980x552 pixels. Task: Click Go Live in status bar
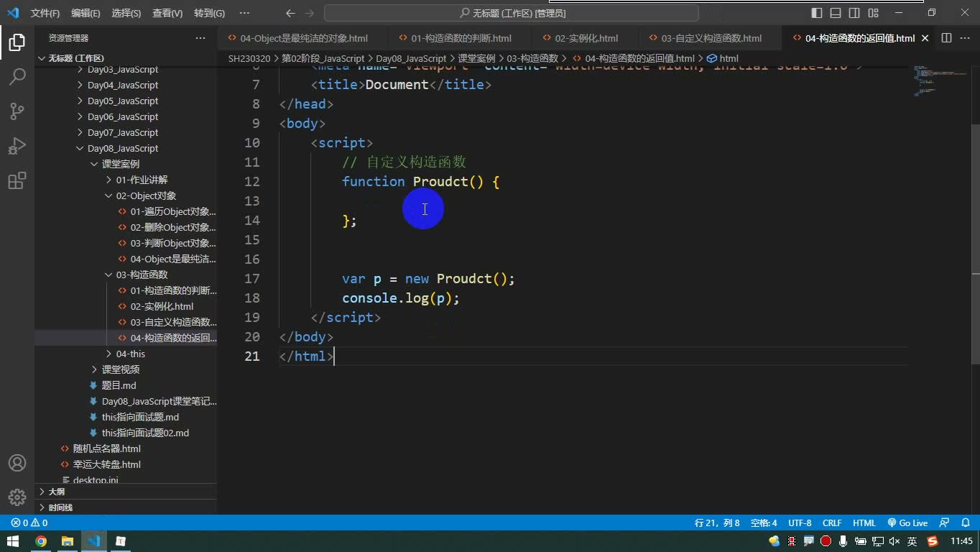907,523
